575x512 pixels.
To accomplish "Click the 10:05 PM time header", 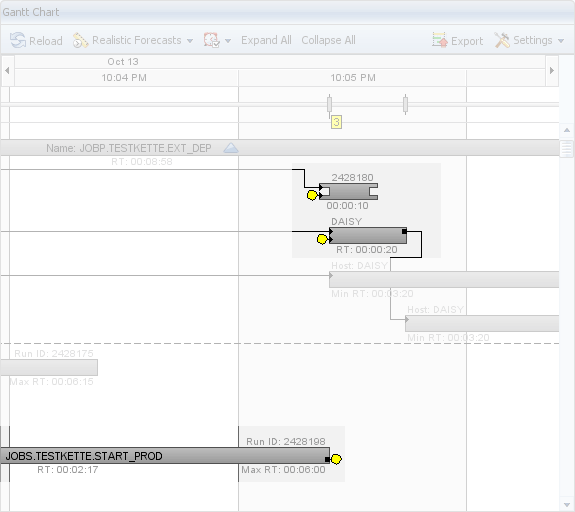I will tap(353, 78).
